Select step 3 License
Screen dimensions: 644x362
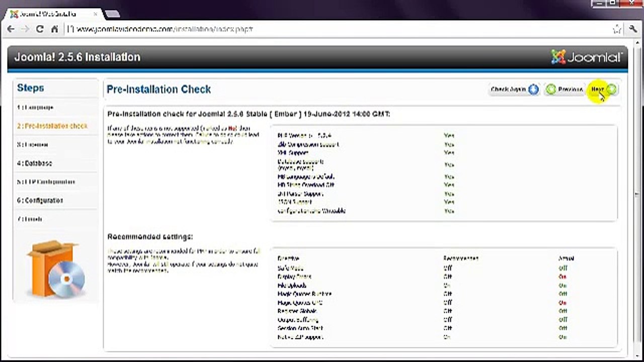coord(32,145)
